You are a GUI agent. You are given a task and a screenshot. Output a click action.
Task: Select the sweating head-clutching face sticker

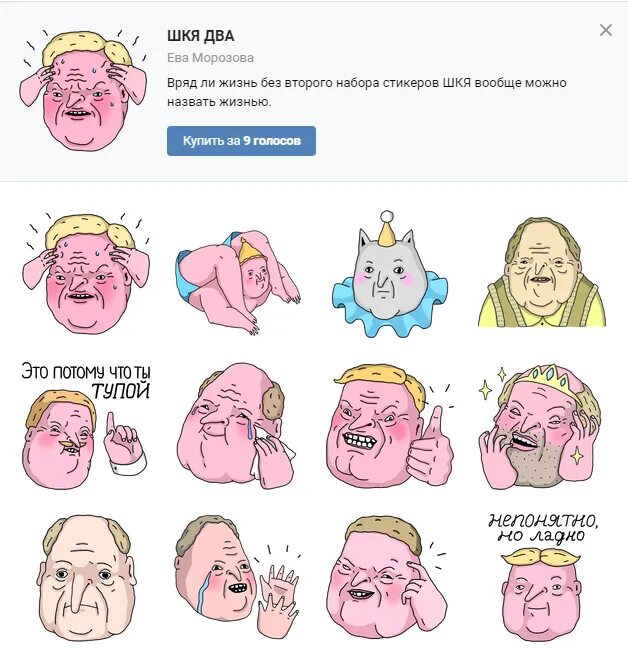tap(86, 273)
